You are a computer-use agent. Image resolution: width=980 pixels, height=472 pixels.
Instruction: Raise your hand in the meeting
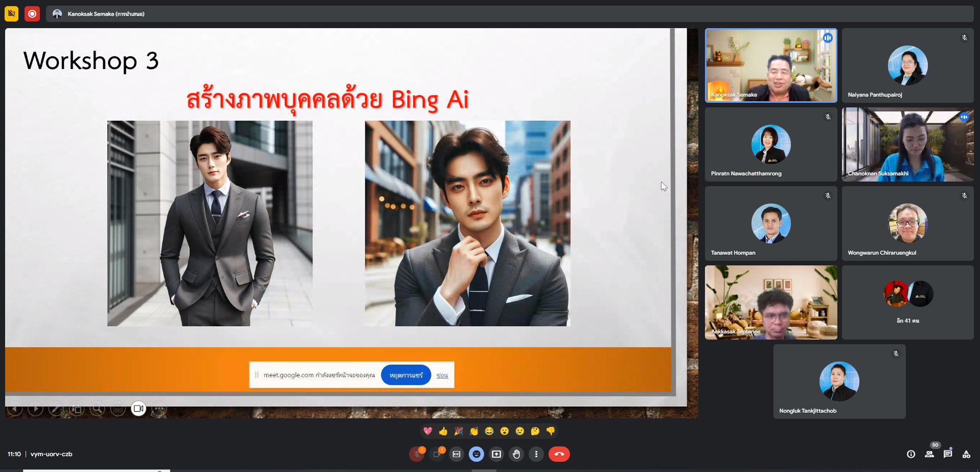pyautogui.click(x=516, y=454)
